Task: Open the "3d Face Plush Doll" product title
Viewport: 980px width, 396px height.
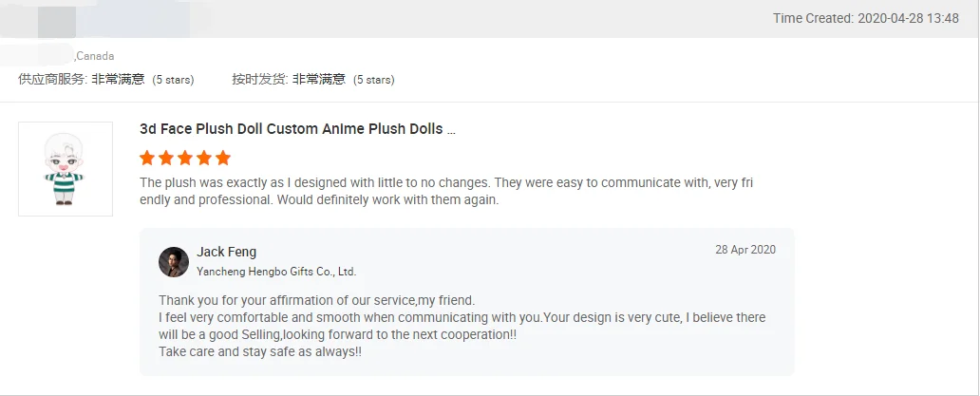Action: 291,129
